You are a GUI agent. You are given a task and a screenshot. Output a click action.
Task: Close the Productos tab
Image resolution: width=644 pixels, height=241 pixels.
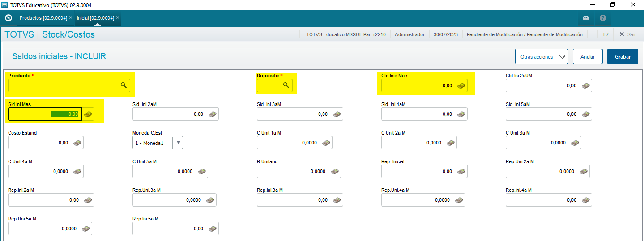[71, 17]
